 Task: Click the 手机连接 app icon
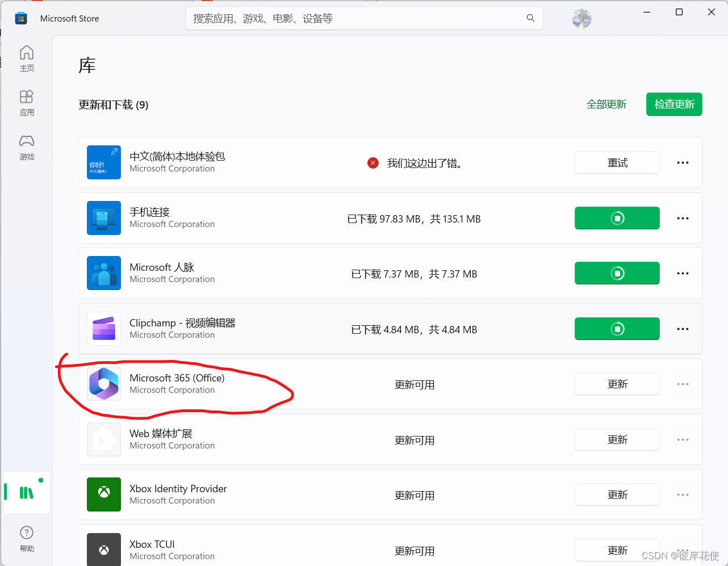104,218
